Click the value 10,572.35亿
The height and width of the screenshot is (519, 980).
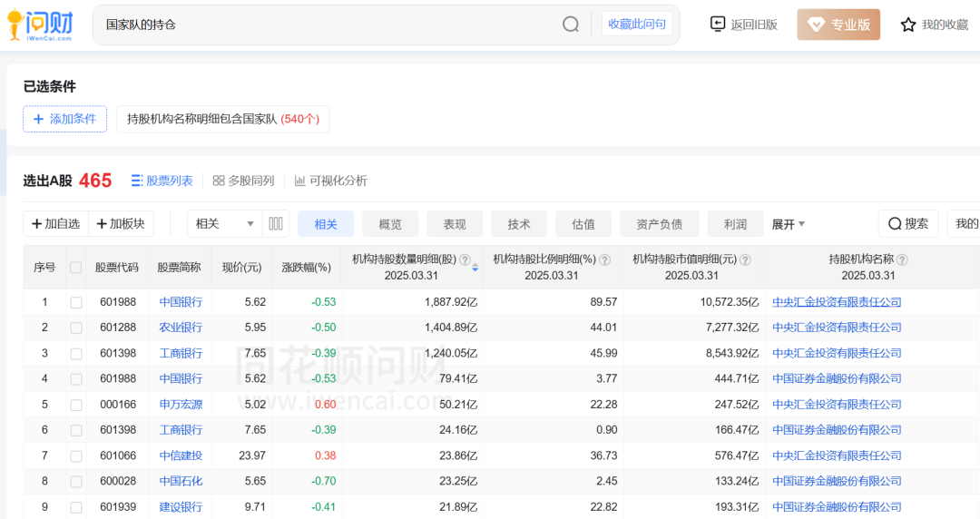coord(729,302)
